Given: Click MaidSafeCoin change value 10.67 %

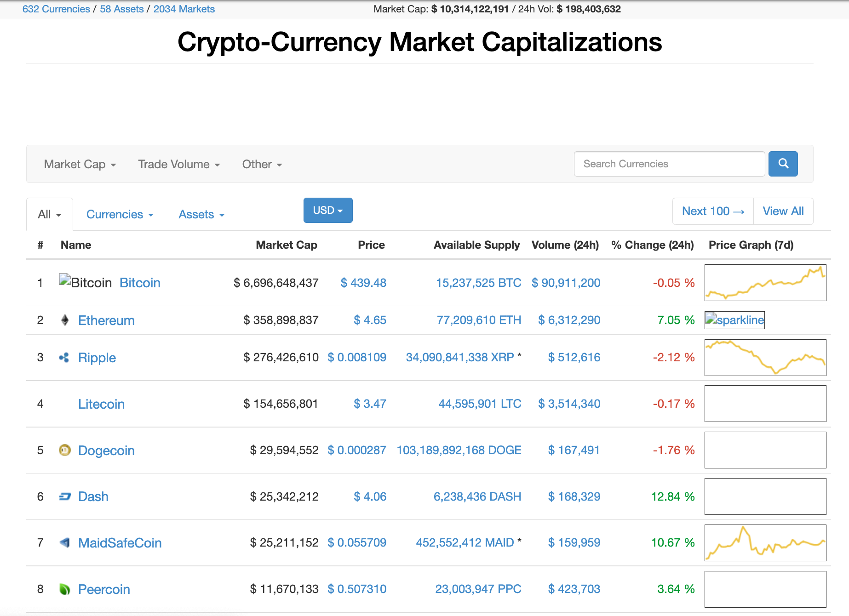Looking at the screenshot, I should 673,542.
